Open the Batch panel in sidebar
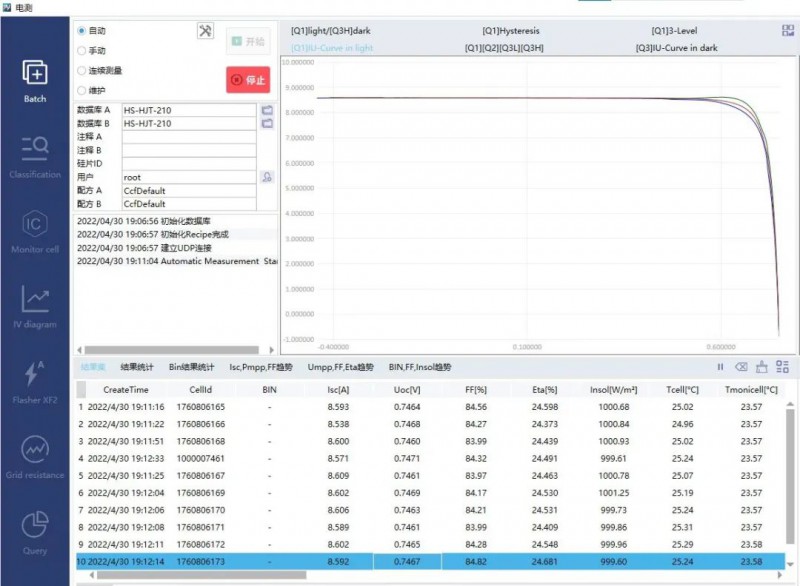 click(35, 80)
